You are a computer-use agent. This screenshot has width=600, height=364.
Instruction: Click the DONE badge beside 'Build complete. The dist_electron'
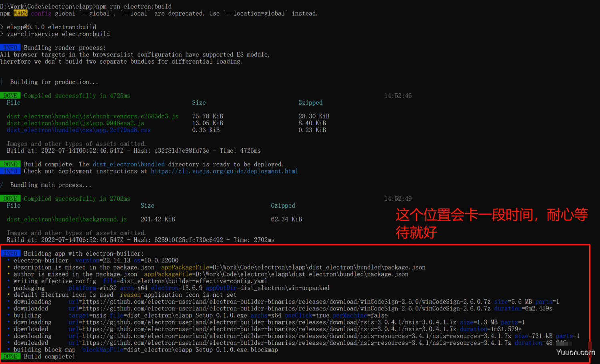coord(10,164)
